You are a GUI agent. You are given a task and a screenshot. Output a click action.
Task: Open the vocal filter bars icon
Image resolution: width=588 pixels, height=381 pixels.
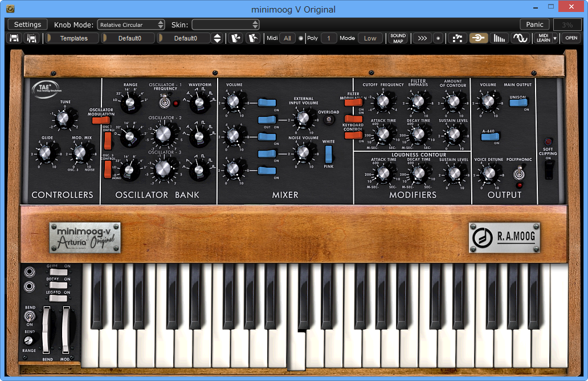tap(499, 38)
